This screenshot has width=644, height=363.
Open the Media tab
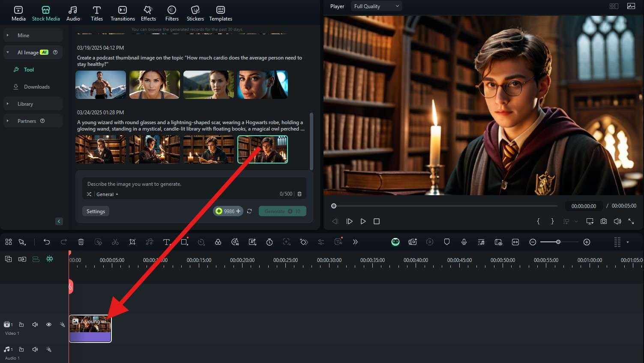pyautogui.click(x=18, y=13)
